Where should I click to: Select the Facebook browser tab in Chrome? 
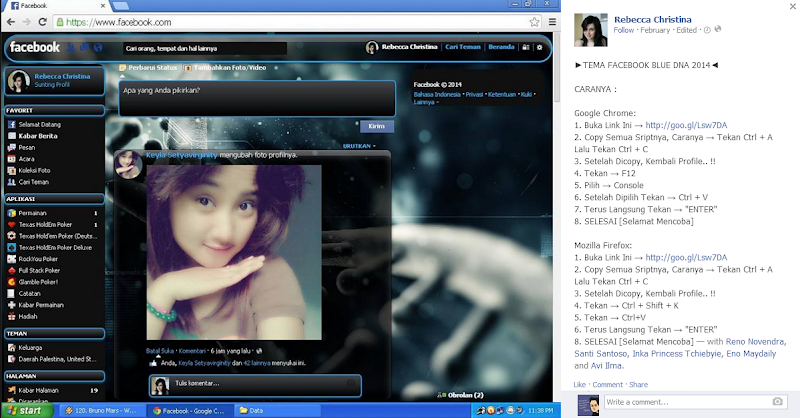pyautogui.click(x=55, y=6)
